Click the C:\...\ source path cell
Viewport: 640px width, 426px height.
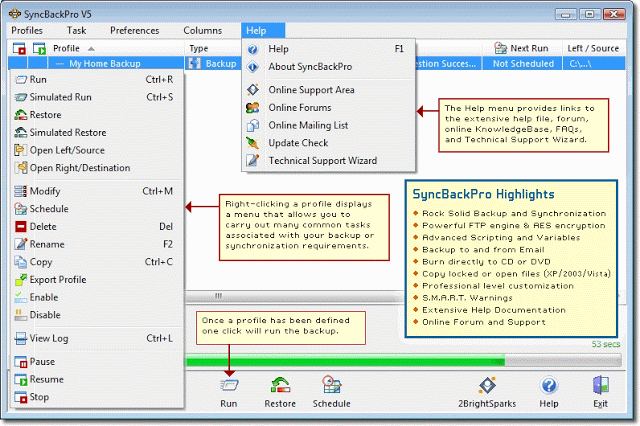594,64
